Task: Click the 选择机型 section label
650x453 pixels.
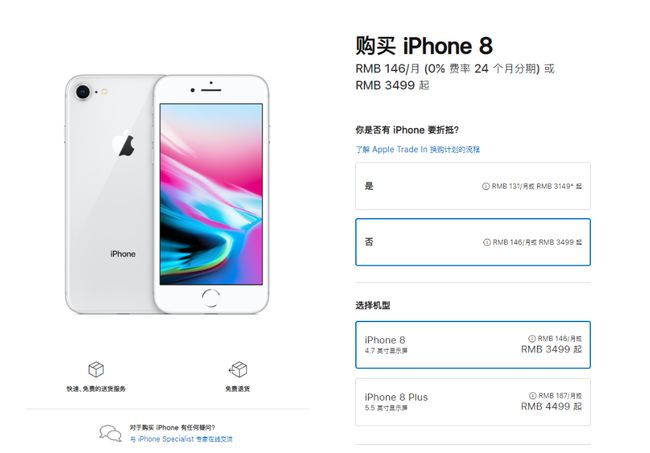Action: (x=373, y=305)
